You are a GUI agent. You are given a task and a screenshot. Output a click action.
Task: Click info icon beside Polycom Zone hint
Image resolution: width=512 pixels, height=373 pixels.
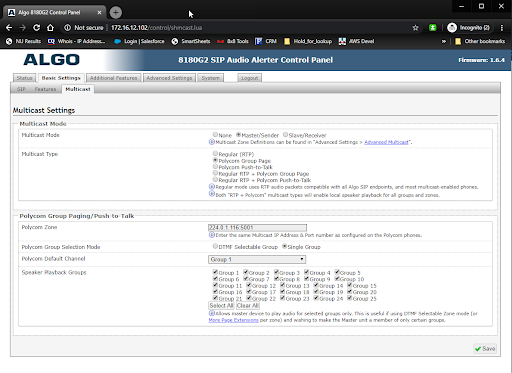[211, 235]
